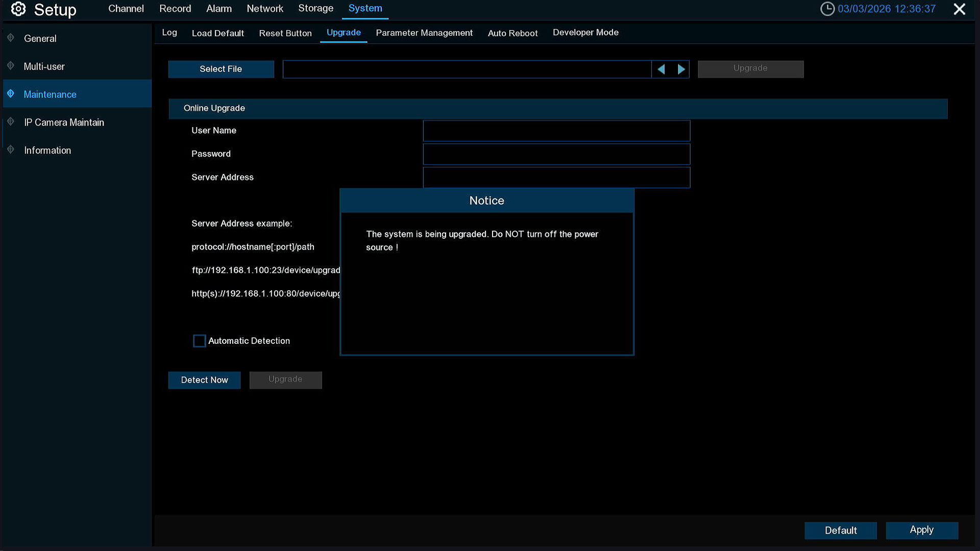This screenshot has height=551, width=980.
Task: Click the right arrow in file path field
Action: [681, 69]
